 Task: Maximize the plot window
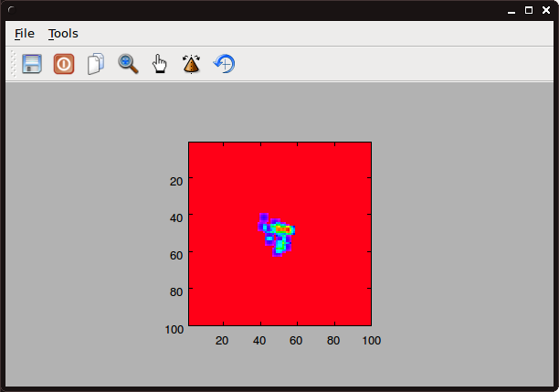(529, 10)
